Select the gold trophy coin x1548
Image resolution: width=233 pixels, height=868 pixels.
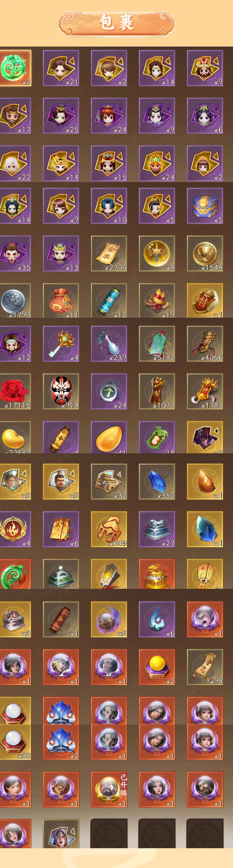205,253
